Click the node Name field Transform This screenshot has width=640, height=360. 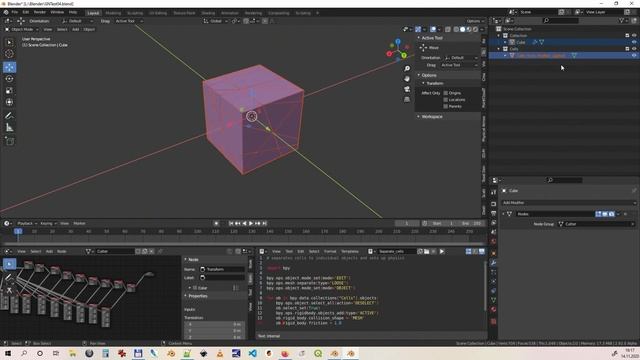(x=222, y=269)
